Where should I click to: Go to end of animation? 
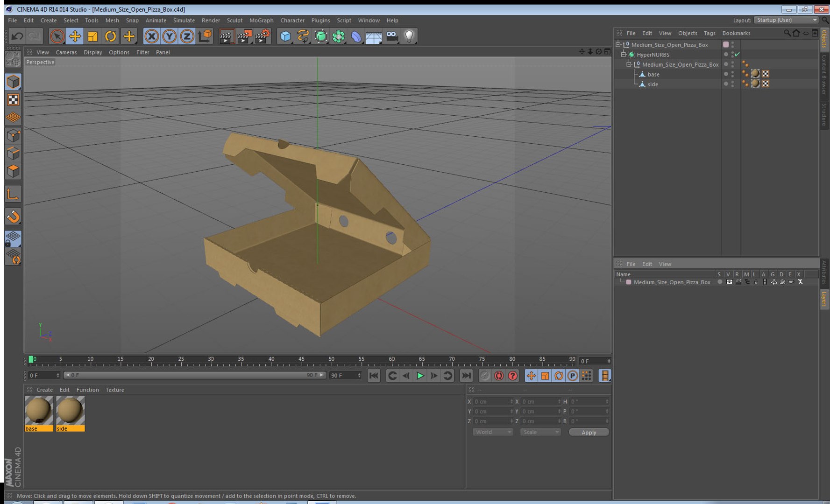pos(466,376)
